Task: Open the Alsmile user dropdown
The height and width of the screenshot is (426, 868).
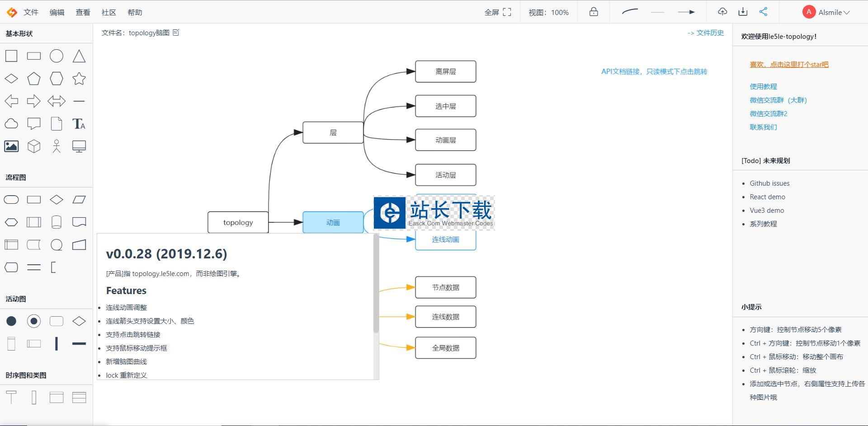Action: tap(826, 12)
